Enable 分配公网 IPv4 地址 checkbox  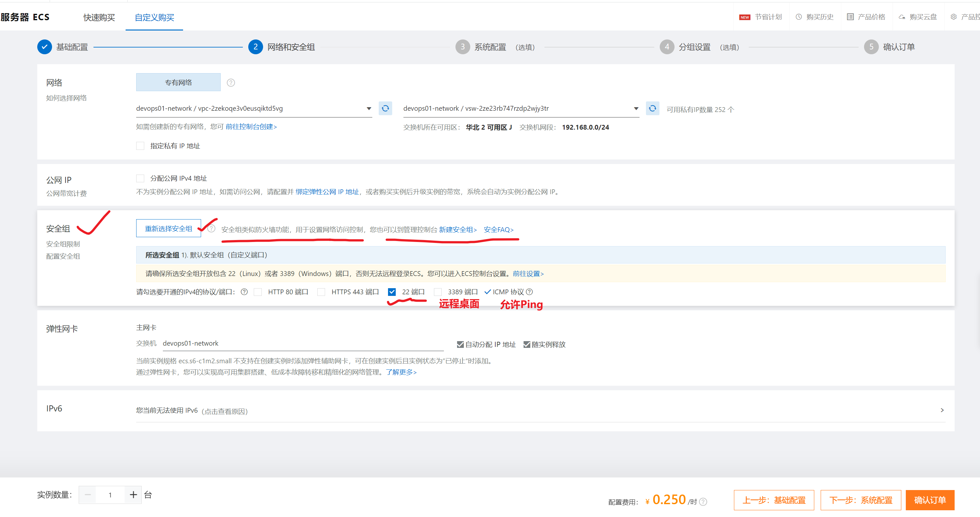click(x=140, y=178)
